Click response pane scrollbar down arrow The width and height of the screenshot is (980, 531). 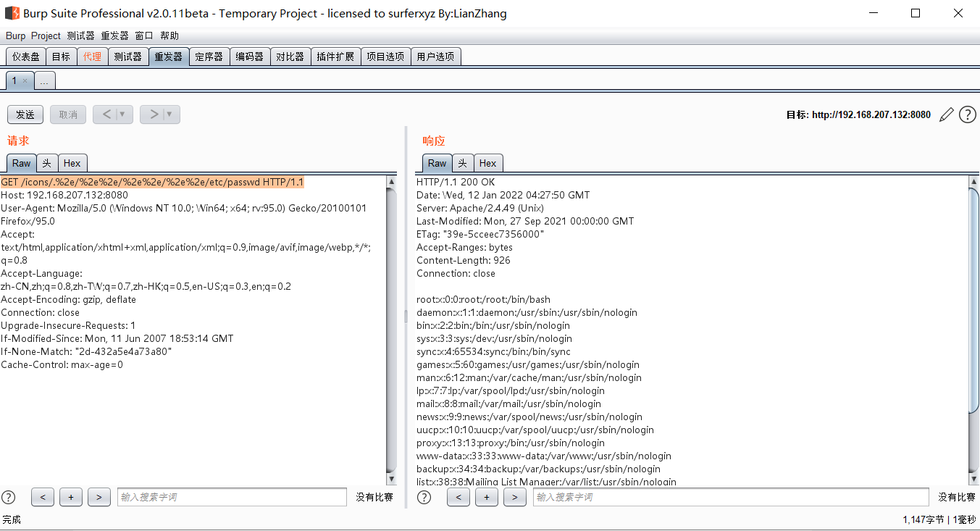pyautogui.click(x=973, y=479)
